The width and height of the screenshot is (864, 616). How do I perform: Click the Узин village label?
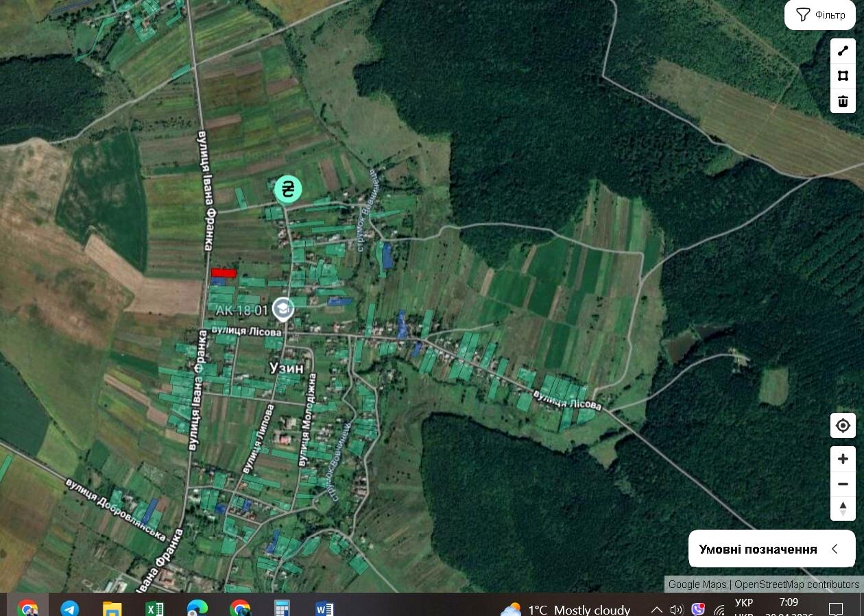[x=287, y=368]
